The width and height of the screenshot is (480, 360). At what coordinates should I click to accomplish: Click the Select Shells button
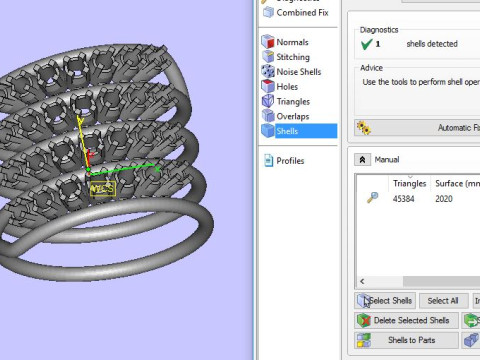tap(385, 301)
